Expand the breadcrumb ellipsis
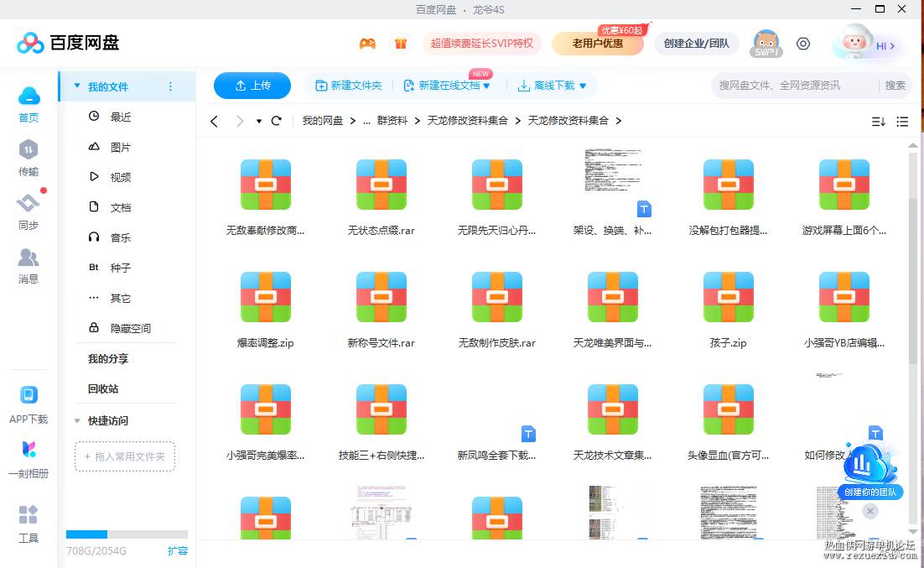 tap(366, 121)
